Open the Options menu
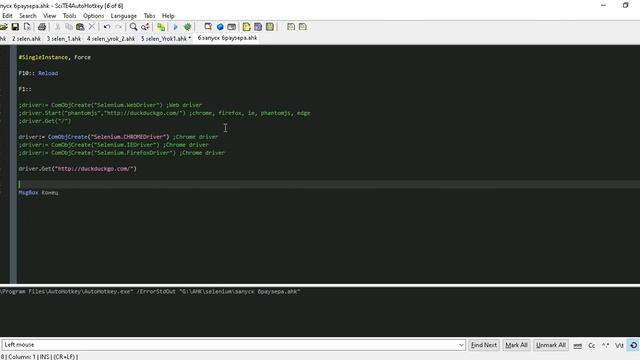The image size is (640, 360). pos(93,16)
